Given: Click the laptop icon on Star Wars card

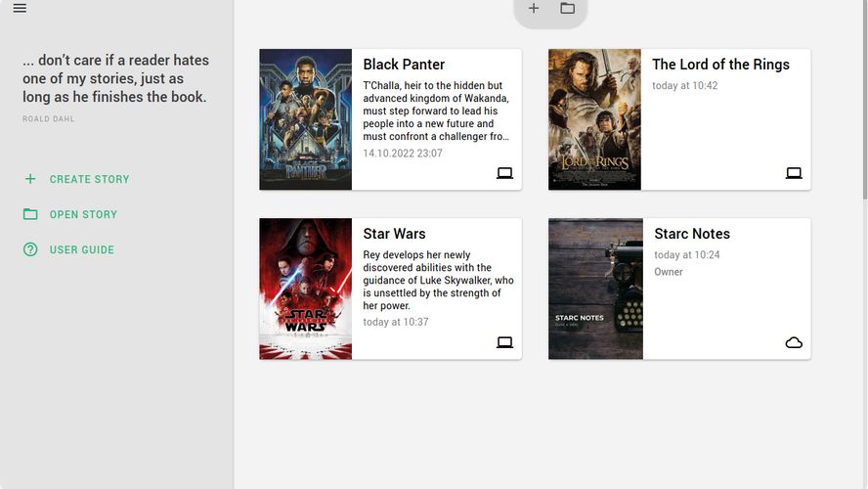Looking at the screenshot, I should 504,342.
